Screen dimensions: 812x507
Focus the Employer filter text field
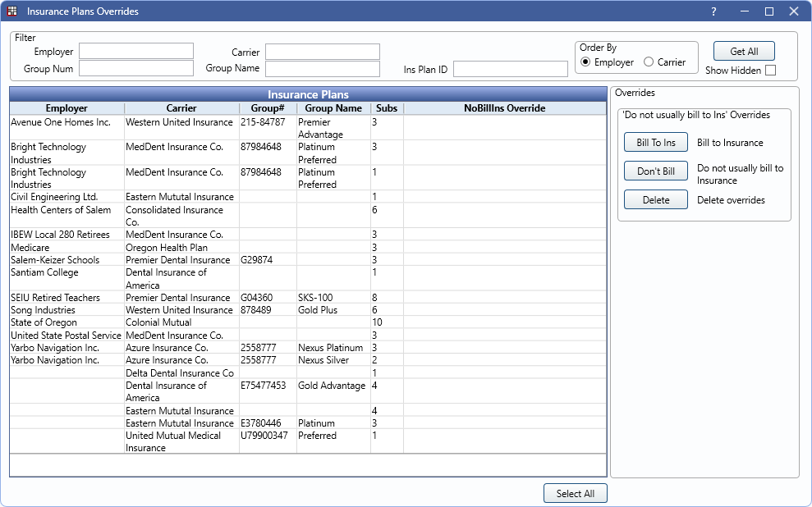[x=136, y=52]
